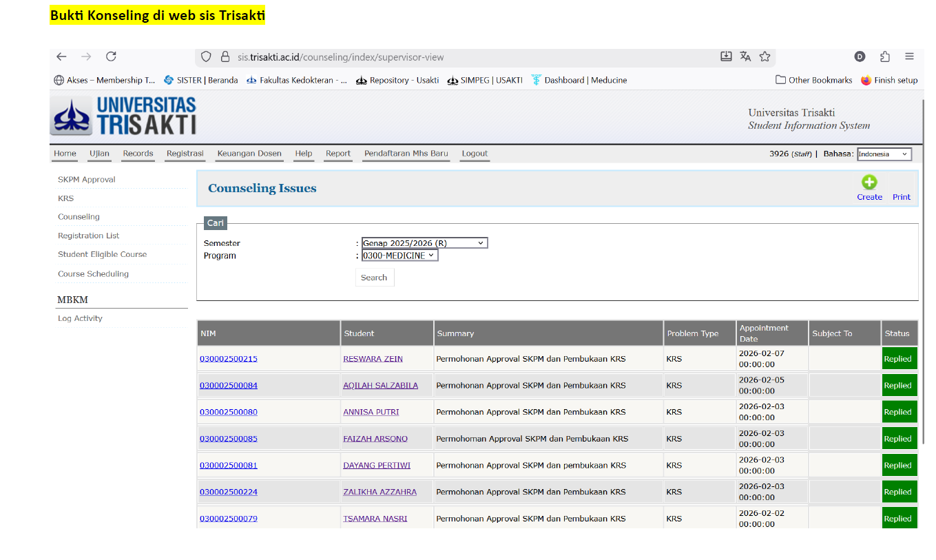The height and width of the screenshot is (560, 936).
Task: Open NIM link 030002500084
Action: (x=229, y=386)
